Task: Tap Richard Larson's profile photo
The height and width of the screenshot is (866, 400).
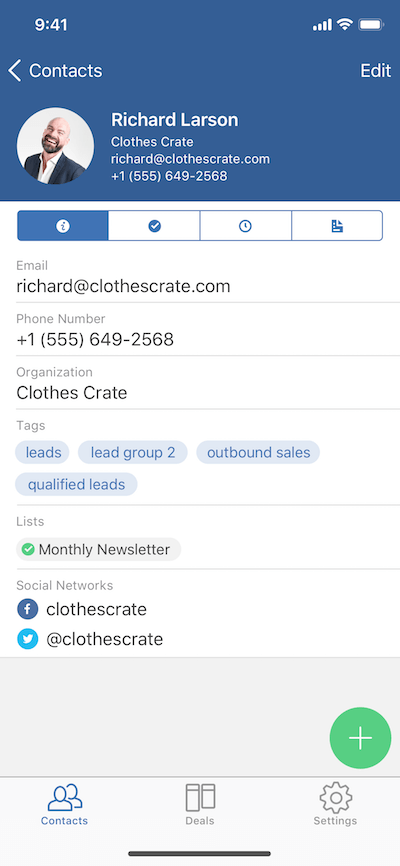Action: click(x=55, y=146)
